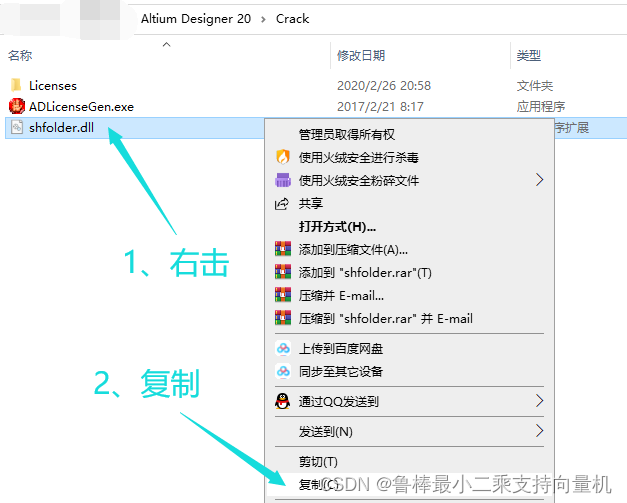The height and width of the screenshot is (503, 627).
Task: Click Baidu Netdisk icon beside 上传到百度网盘
Action: [283, 349]
